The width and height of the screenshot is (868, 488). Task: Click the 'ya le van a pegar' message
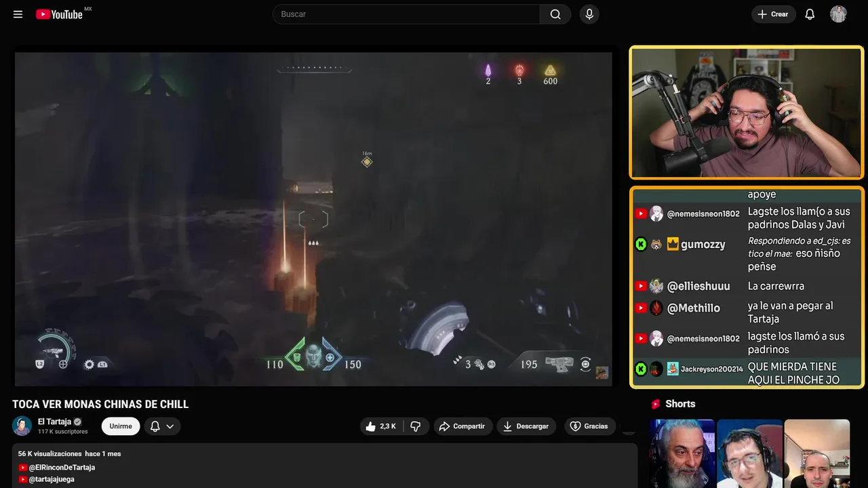point(790,312)
